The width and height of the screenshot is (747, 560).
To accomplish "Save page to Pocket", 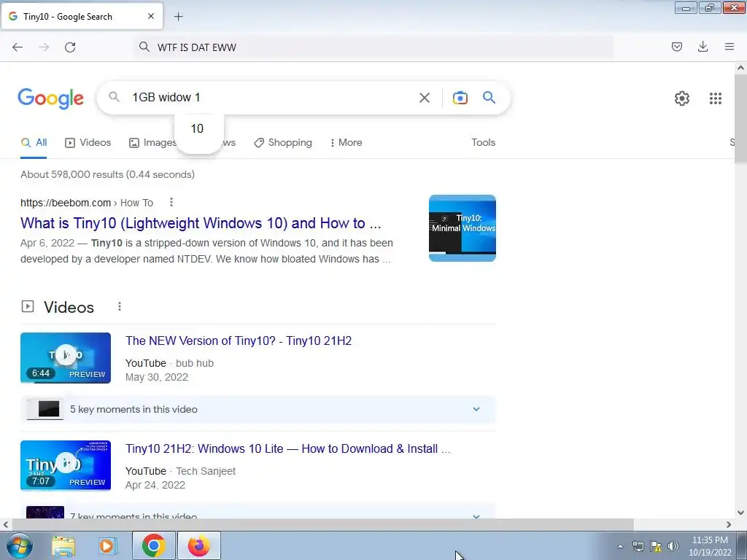I will 676,47.
